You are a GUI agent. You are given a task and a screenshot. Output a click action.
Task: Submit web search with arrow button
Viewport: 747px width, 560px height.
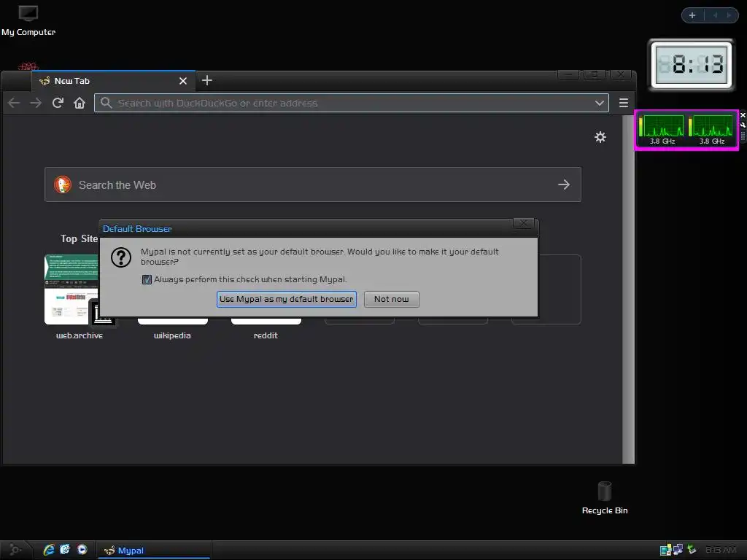point(564,184)
